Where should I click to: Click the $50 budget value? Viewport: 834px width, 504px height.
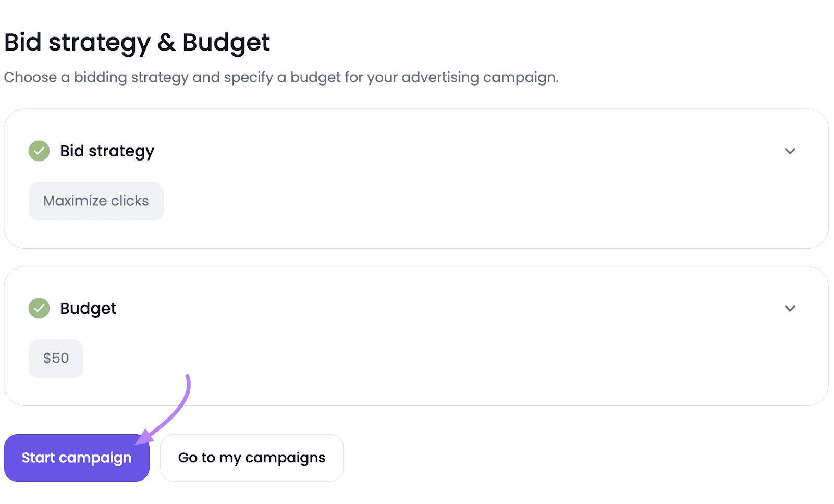(x=55, y=358)
